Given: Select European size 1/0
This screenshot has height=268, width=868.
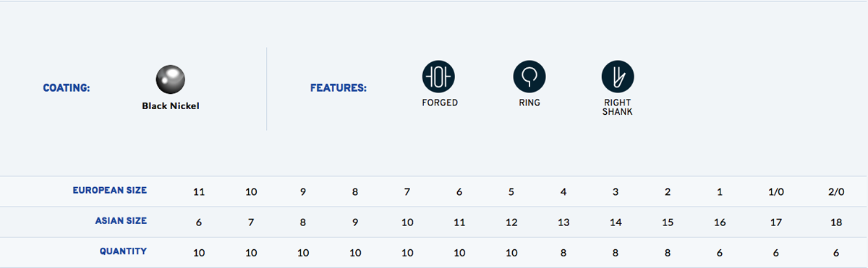Looking at the screenshot, I should point(776,192).
